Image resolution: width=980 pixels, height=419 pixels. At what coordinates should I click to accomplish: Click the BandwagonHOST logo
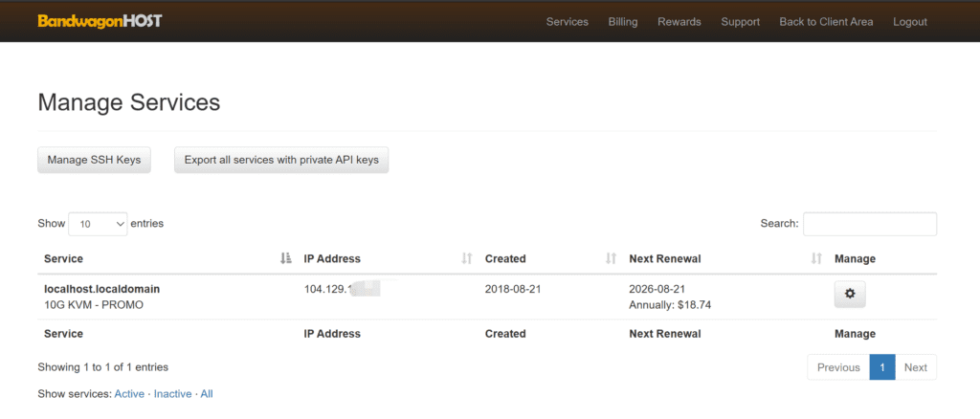100,21
